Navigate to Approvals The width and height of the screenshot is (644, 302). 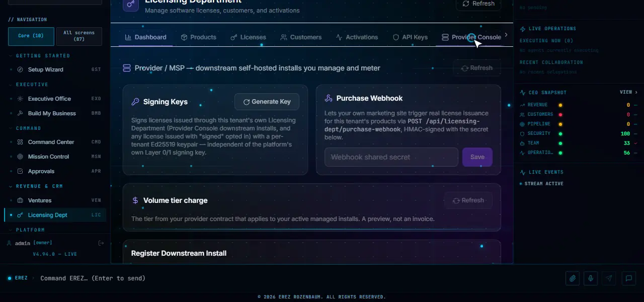[x=55, y=171]
